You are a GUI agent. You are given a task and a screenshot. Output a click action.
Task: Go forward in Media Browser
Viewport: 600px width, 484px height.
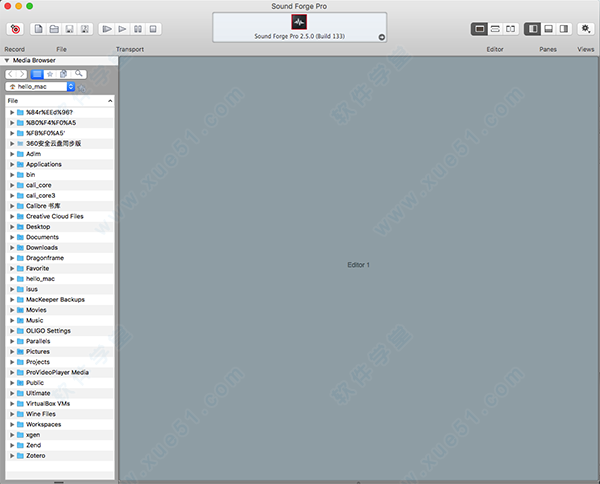pyautogui.click(x=22, y=74)
